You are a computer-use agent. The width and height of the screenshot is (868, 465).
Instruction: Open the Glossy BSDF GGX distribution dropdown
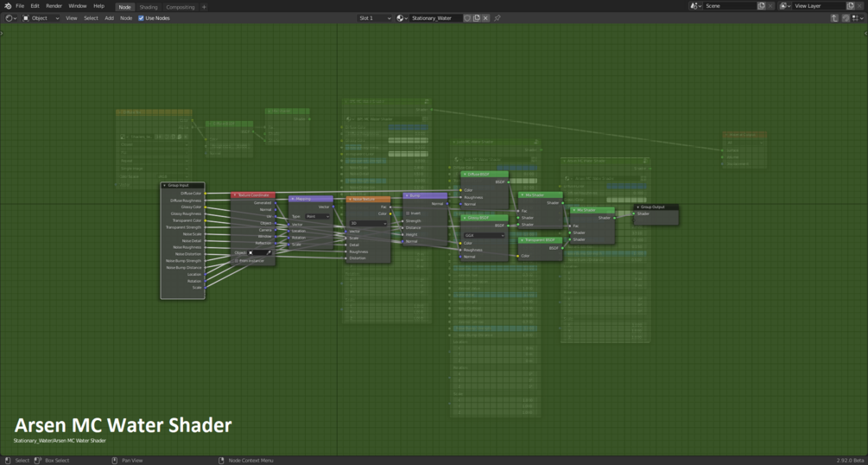485,235
